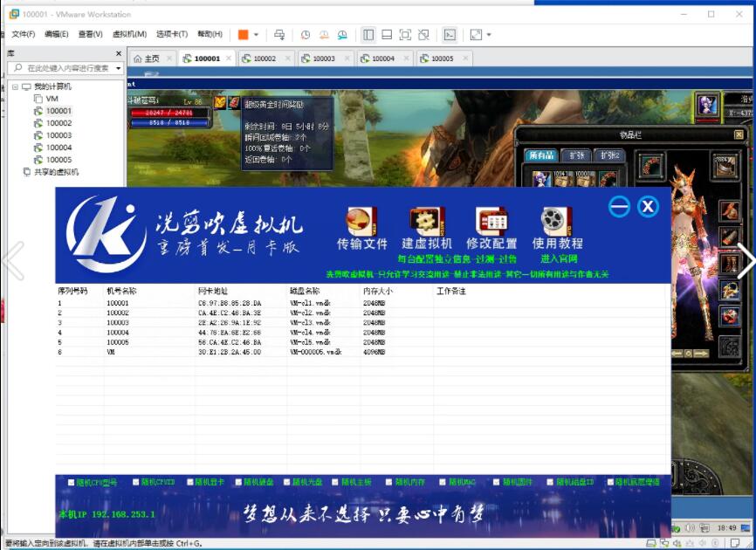Click the yellow buff icon beside level
The width and height of the screenshot is (756, 550).
click(x=220, y=102)
